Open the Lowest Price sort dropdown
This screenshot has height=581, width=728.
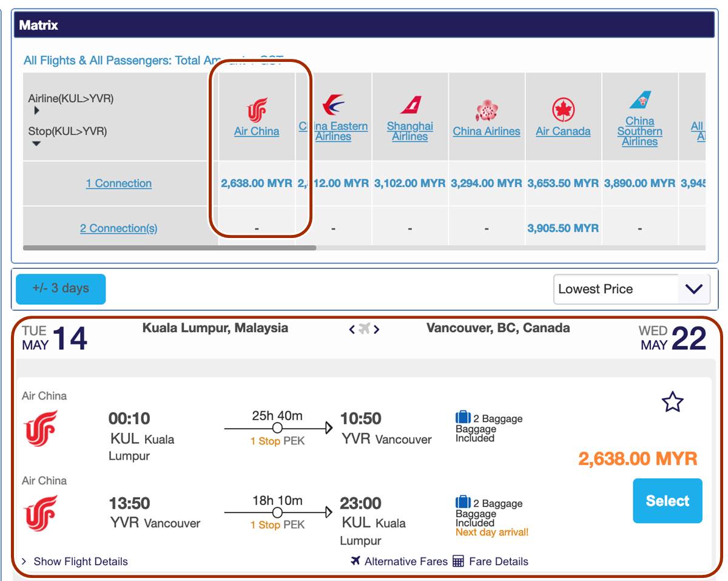(632, 289)
